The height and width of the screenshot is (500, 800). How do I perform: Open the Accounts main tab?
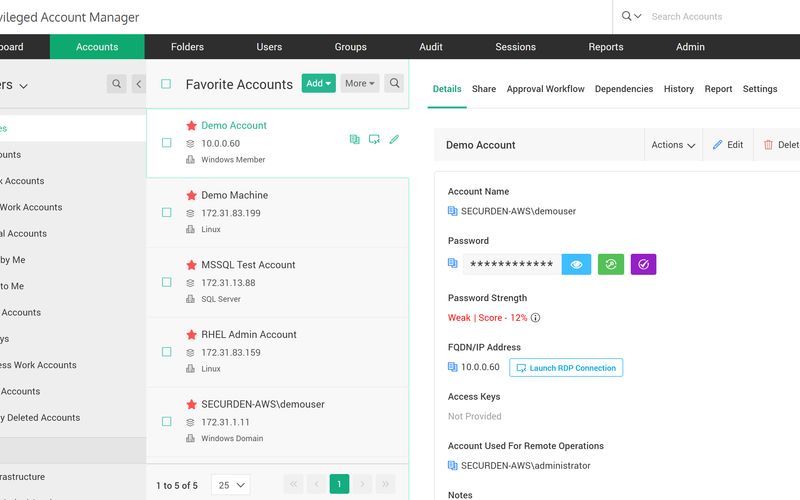(x=97, y=47)
